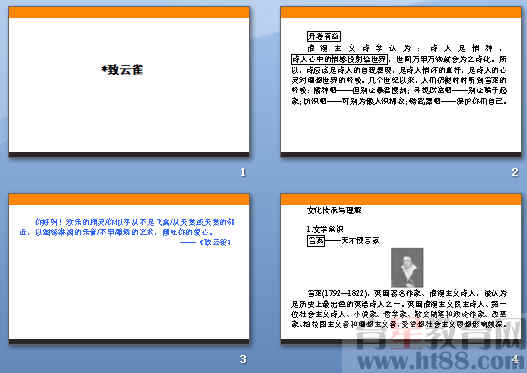Click the boxed underlined sentence on slide 2
This screenshot has width=527, height=373.
point(339,59)
